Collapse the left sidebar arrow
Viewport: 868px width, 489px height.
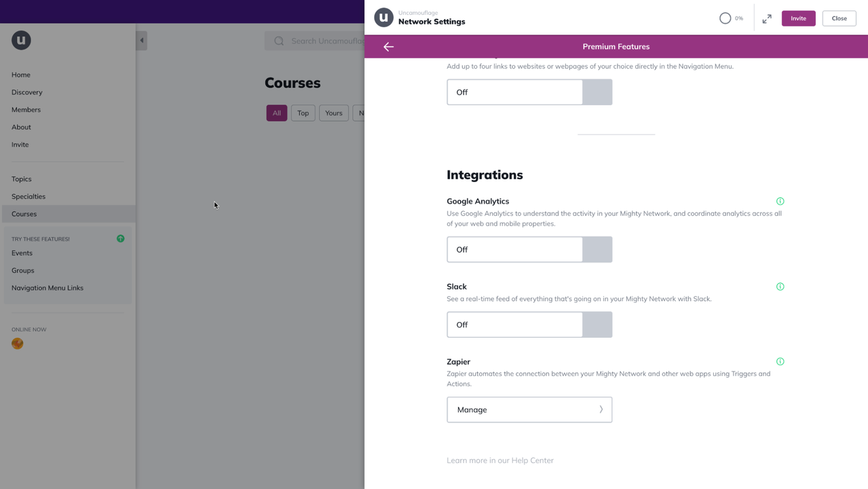click(141, 41)
